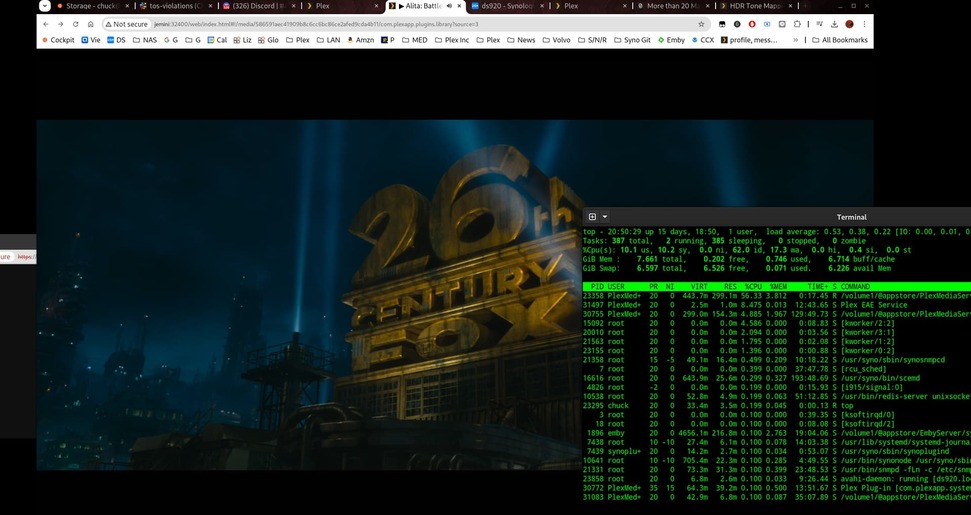Click the red Opera-style extension icon

point(752,24)
